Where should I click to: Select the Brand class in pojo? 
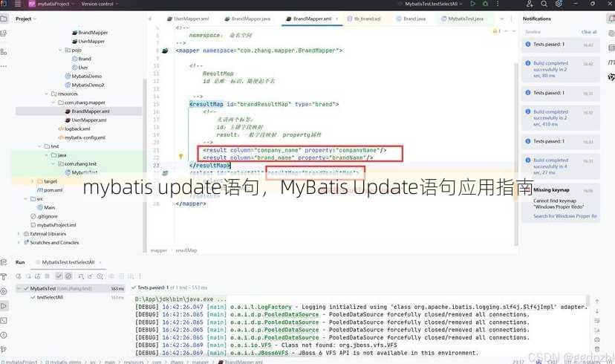(82, 59)
